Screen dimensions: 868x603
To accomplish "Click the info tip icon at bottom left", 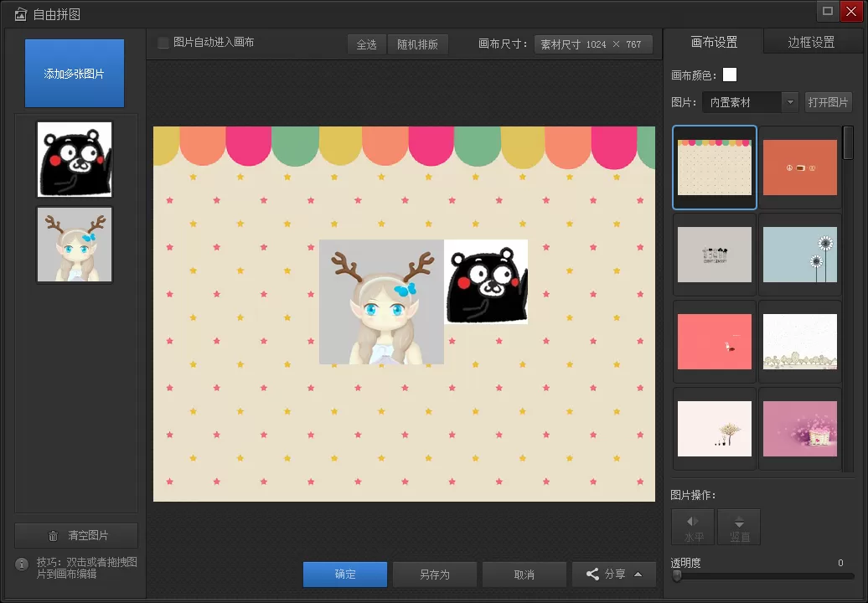I will (x=22, y=564).
